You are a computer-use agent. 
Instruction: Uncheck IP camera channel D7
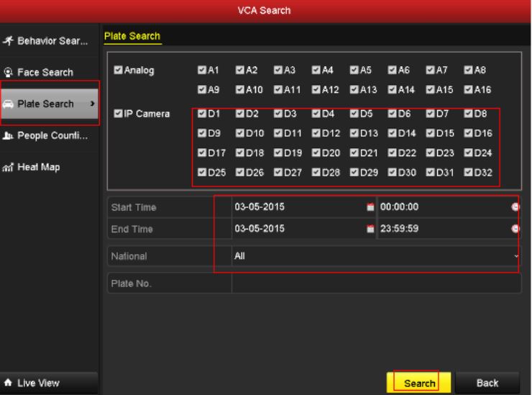430,114
